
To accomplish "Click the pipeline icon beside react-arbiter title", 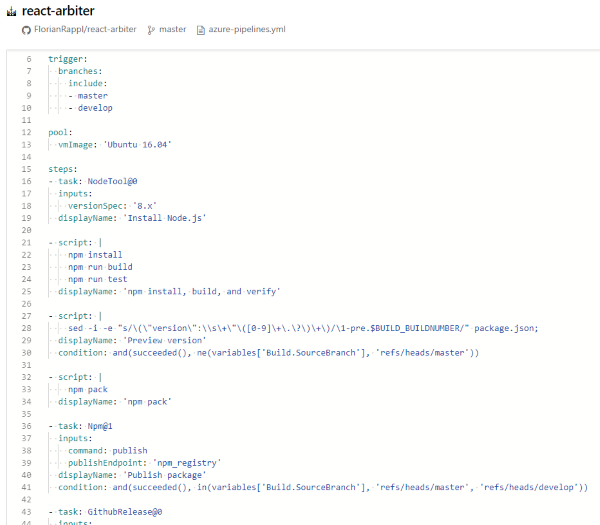I will click(x=11, y=12).
